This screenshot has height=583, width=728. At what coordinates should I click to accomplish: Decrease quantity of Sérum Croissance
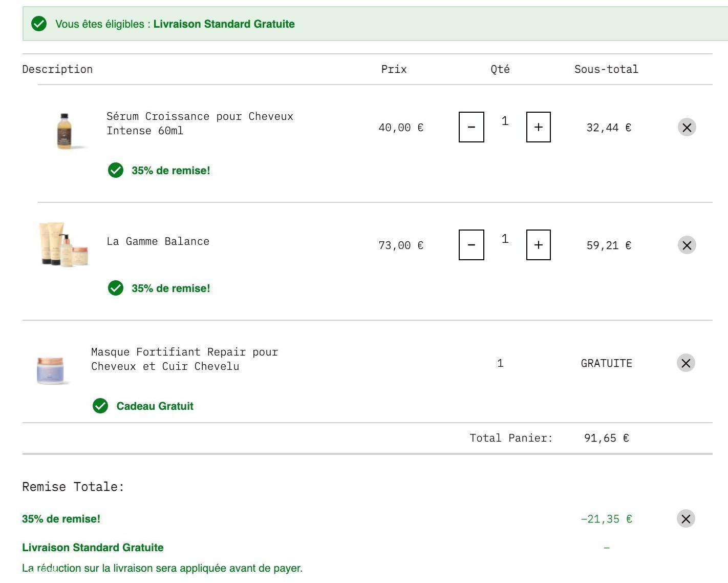471,127
